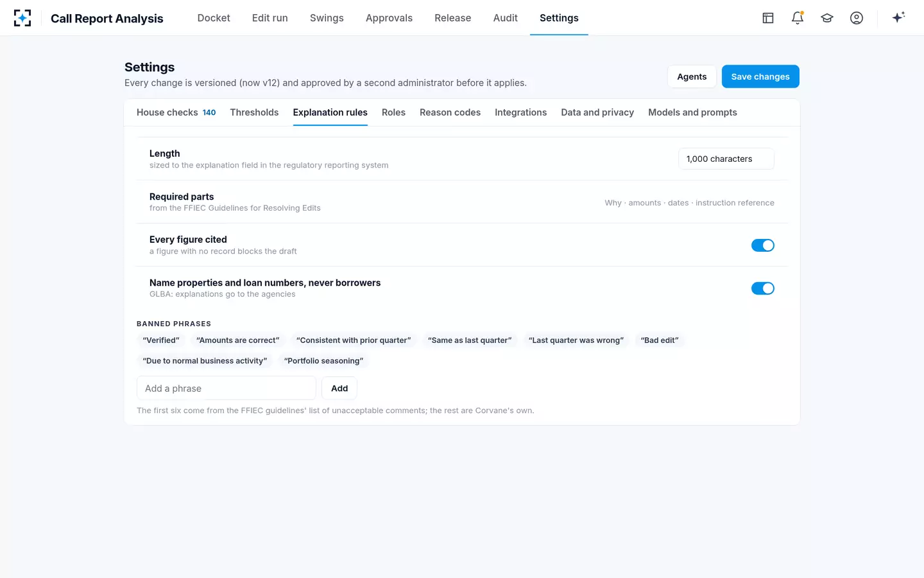
Task: Focus the Add a phrase input
Action: click(227, 388)
